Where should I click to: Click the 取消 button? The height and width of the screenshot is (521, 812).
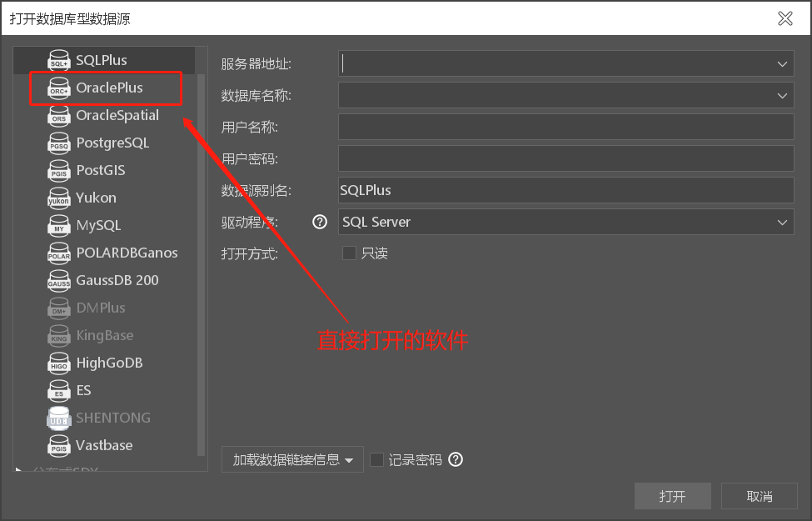click(760, 496)
